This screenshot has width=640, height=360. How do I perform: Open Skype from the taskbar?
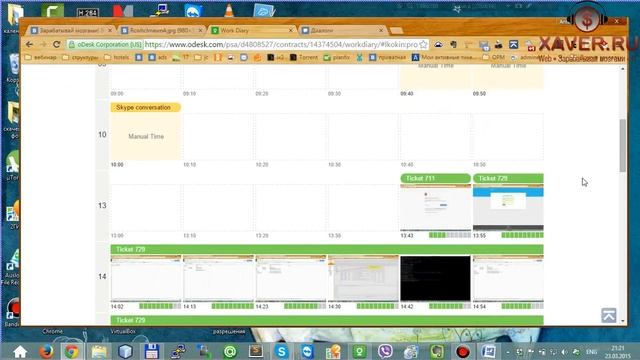[282, 351]
